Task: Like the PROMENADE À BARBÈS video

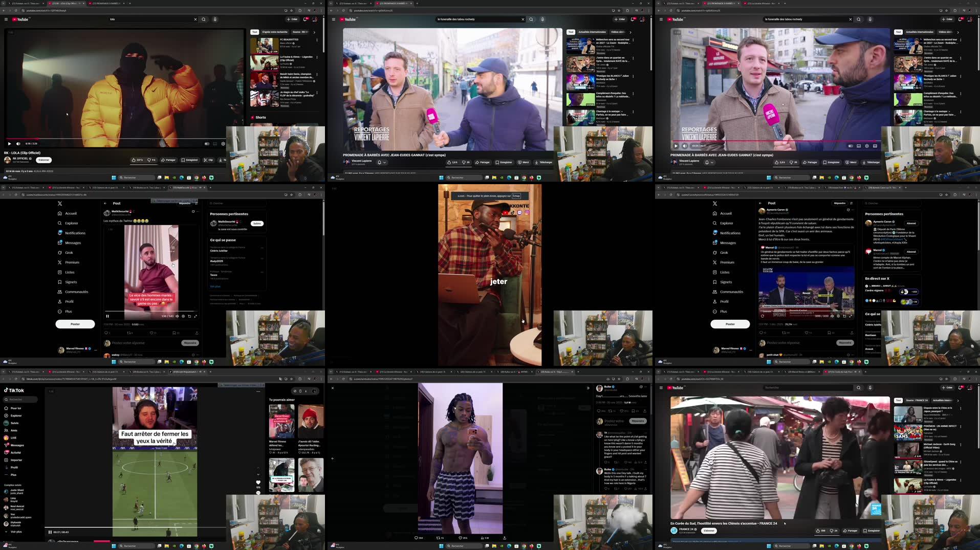Action: [450, 162]
